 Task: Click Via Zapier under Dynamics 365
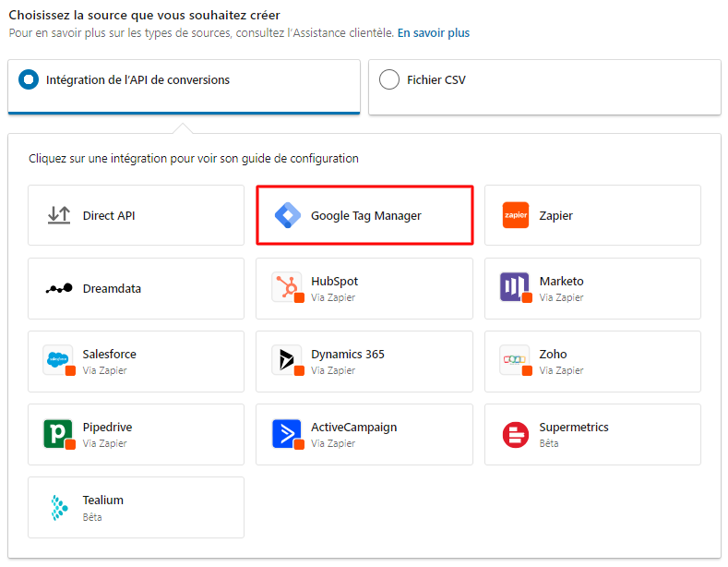pyautogui.click(x=333, y=370)
